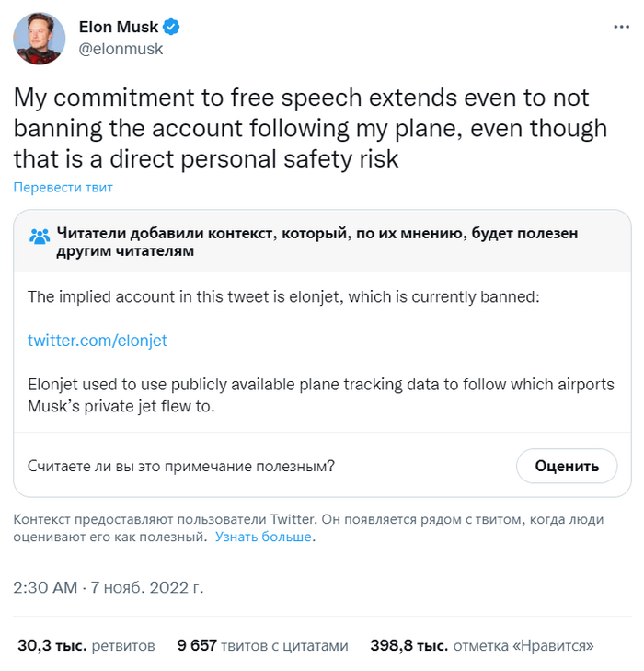This screenshot has width=644, height=671.
Task: Show the 398,8 тыс. likes list
Action: point(482,645)
